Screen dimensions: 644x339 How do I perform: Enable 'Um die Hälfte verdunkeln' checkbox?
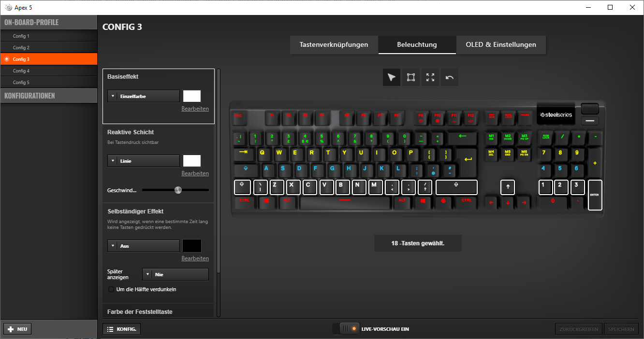tap(112, 289)
